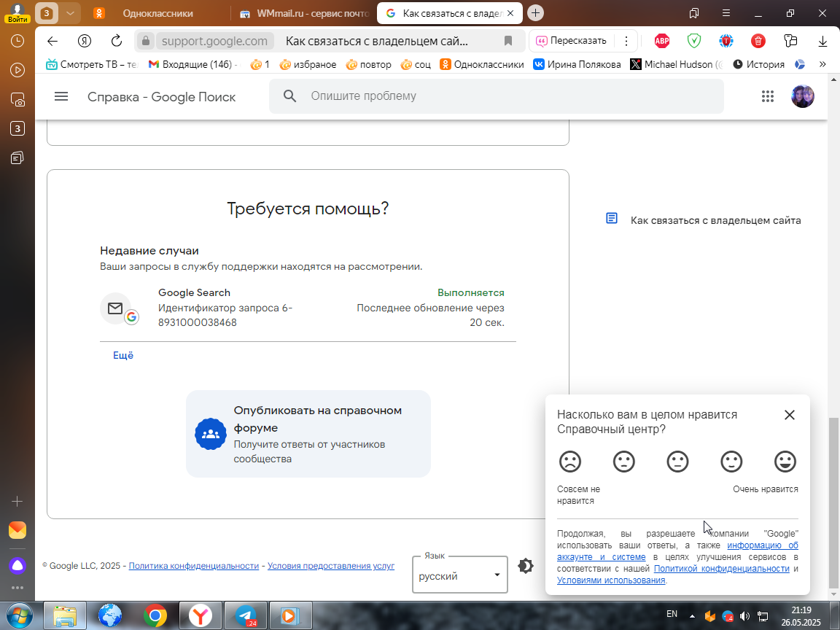Show more bookmarks with the double chevron
Screen dimensions: 840x630
pyautogui.click(x=822, y=64)
